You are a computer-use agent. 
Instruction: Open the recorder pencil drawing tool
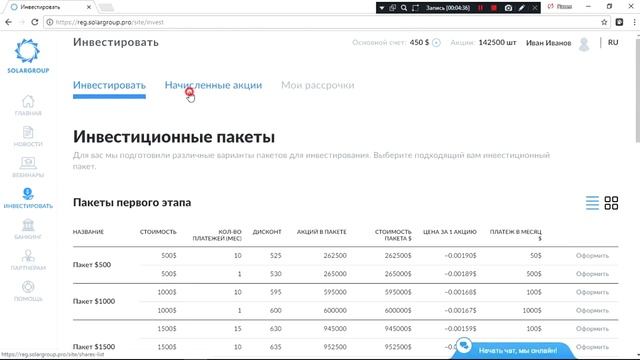pyautogui.click(x=521, y=8)
